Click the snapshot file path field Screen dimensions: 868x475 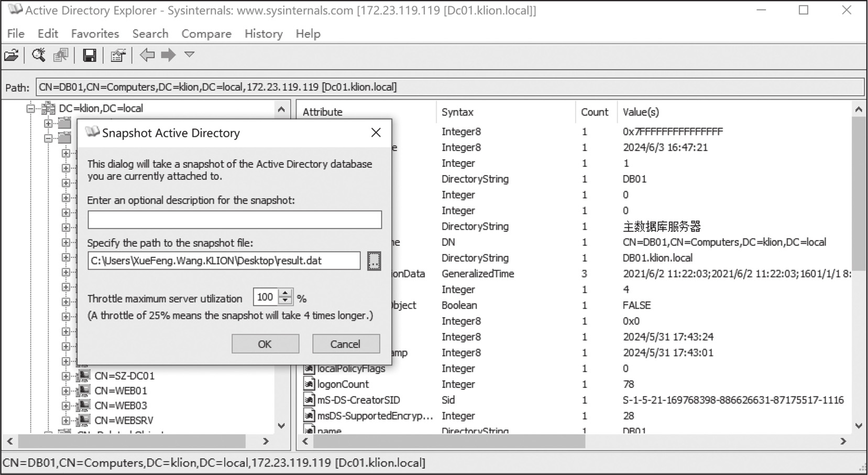(224, 261)
